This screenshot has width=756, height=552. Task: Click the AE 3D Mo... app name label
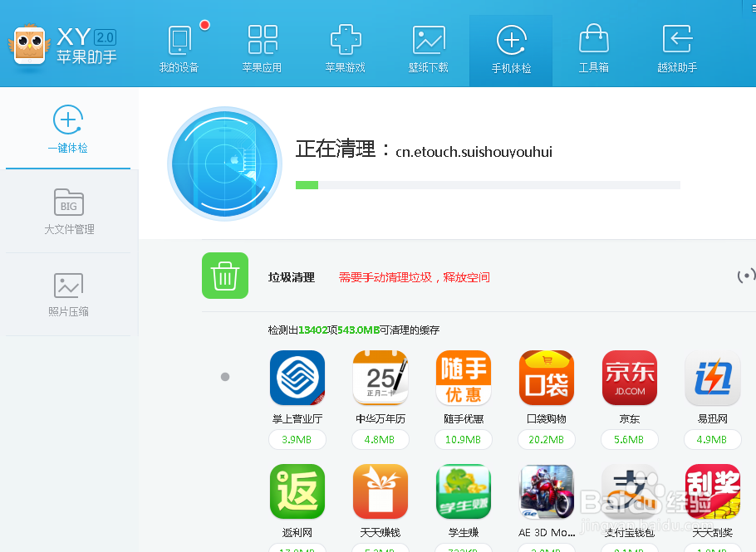547,533
